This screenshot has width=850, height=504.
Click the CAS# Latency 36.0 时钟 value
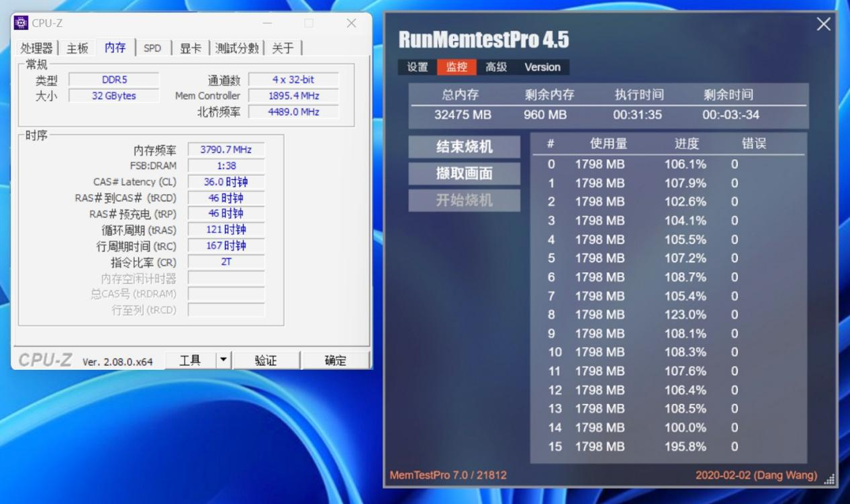tap(226, 182)
